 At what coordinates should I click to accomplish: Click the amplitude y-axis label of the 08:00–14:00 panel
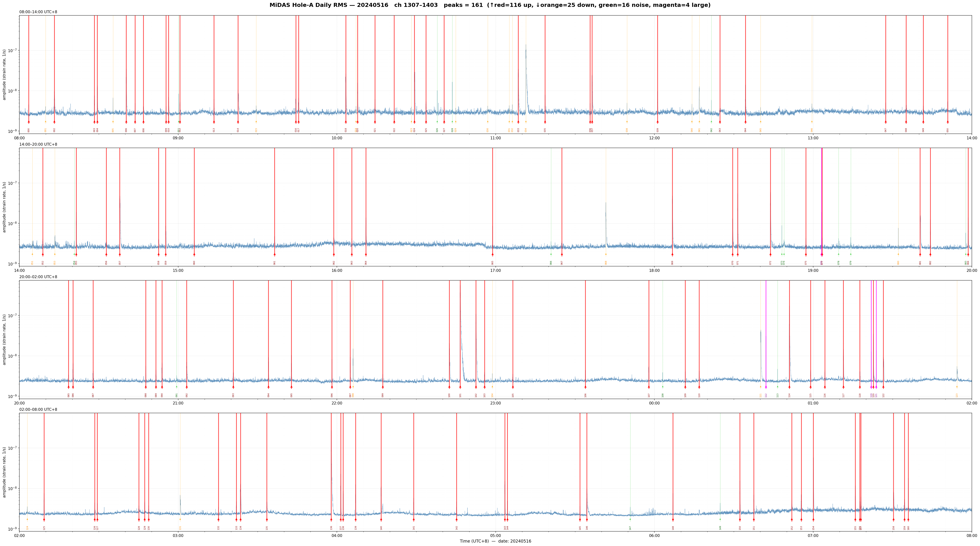point(5,75)
